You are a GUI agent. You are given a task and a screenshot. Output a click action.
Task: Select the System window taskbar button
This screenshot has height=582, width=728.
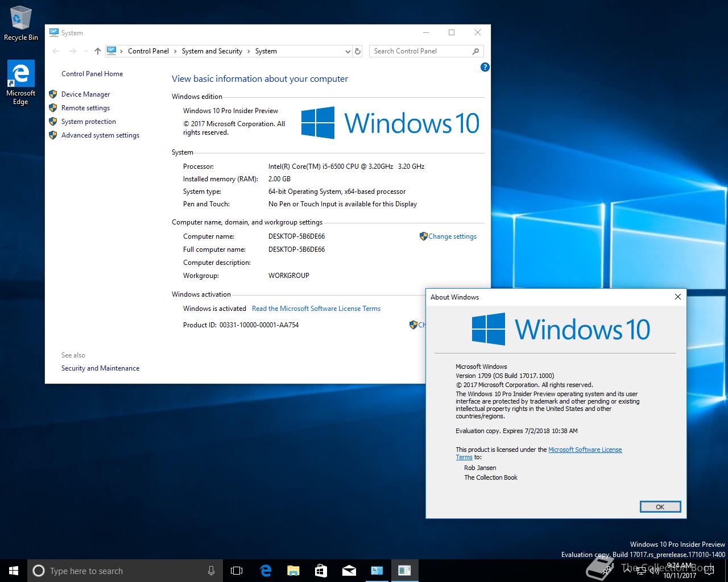(x=377, y=571)
